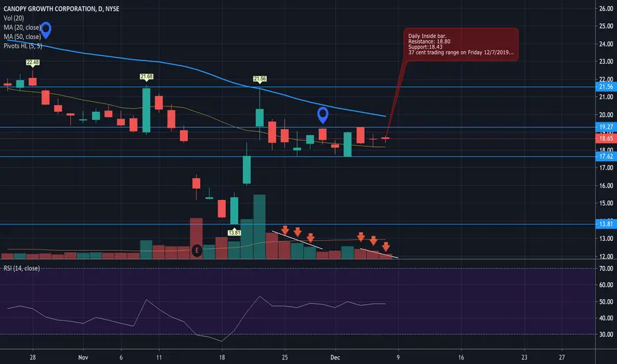
Task: Click the 18 date label on time axis
Action: tap(222, 357)
